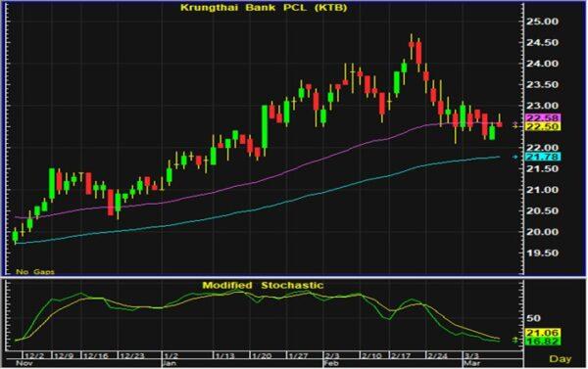Click the Krungthai Bank PCL (KTB) chart title
Image resolution: width=588 pixels, height=369 pixels.
click(264, 8)
